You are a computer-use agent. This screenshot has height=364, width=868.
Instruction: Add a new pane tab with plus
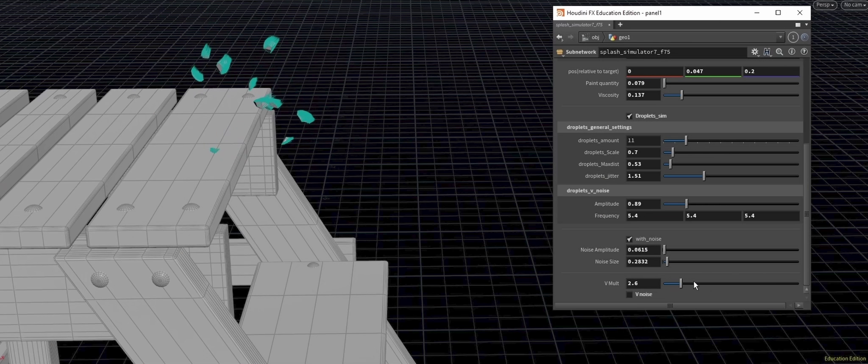[x=620, y=25]
